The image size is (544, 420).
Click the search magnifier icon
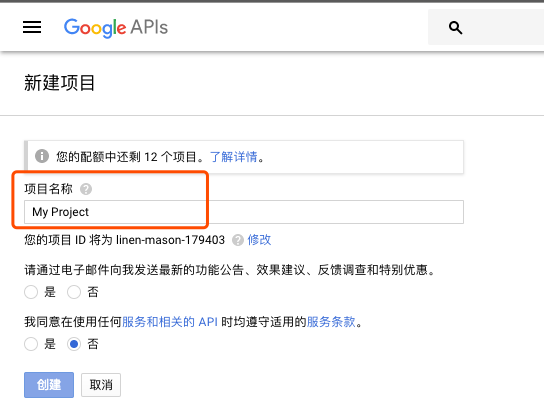click(x=455, y=27)
